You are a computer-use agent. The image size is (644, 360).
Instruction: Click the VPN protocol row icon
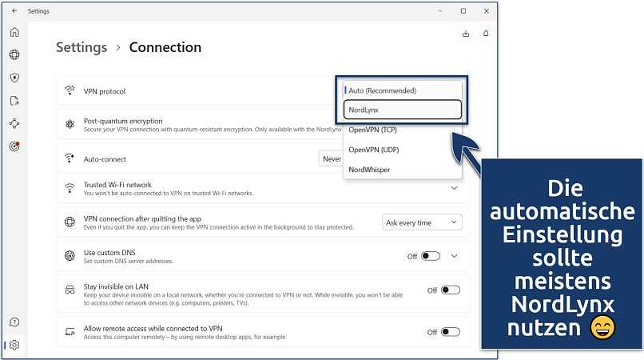point(70,90)
